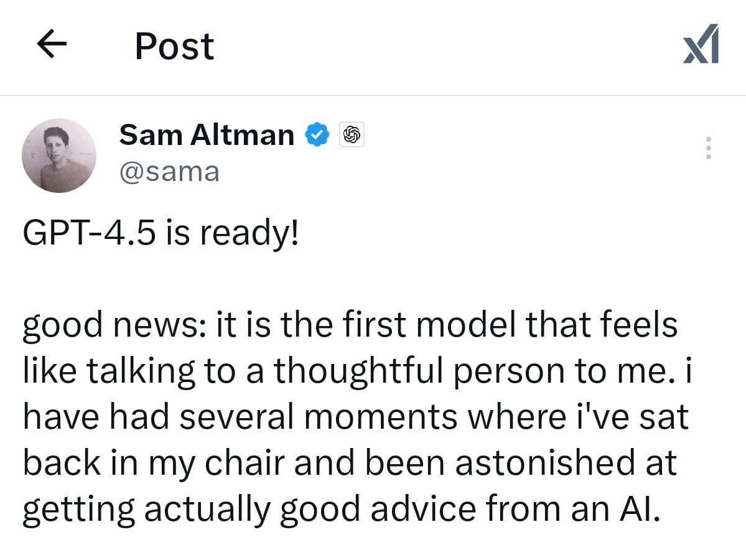Click the "GPT-4.5 is ready!" line
Image resolution: width=746 pixels, height=560 pixels.
click(161, 233)
